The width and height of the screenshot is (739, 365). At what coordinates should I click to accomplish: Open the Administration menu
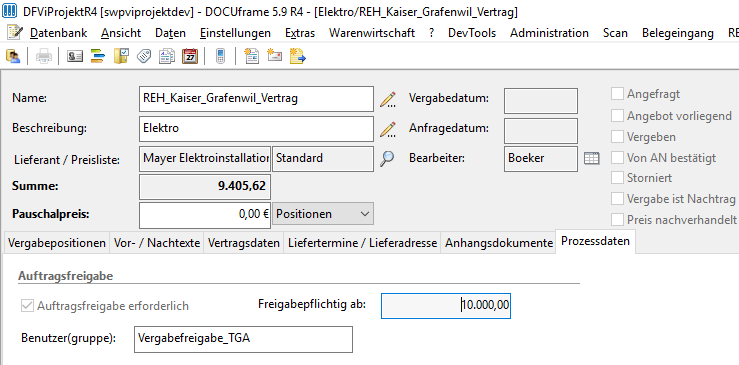pos(549,33)
